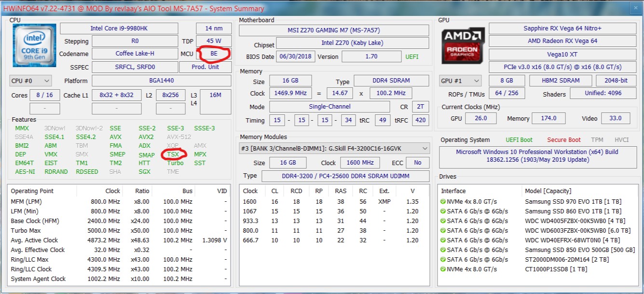
Task: Click the memory Clock 1469.9 MHz field
Action: (290, 93)
